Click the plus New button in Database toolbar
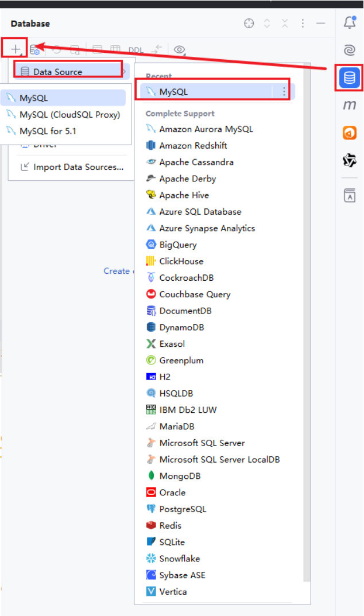Screen dimensions: 364x616 coord(16,49)
